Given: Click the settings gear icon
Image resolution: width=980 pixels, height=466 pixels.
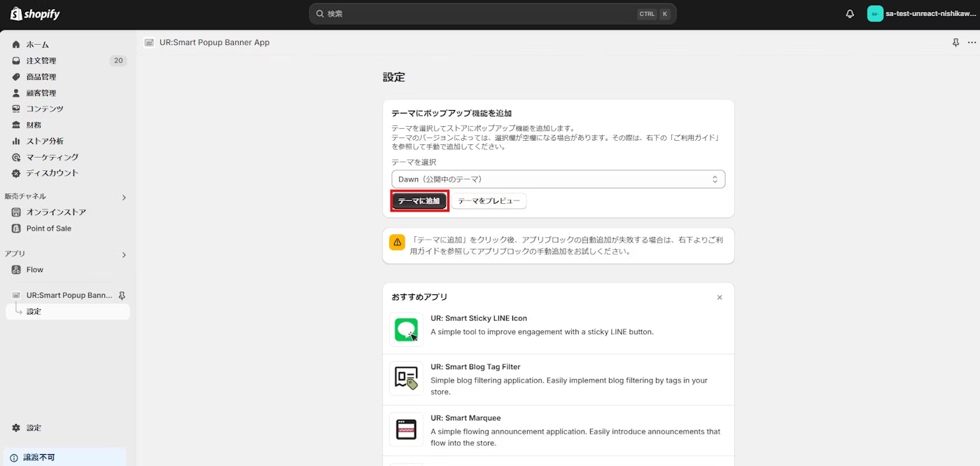Looking at the screenshot, I should click(x=16, y=427).
